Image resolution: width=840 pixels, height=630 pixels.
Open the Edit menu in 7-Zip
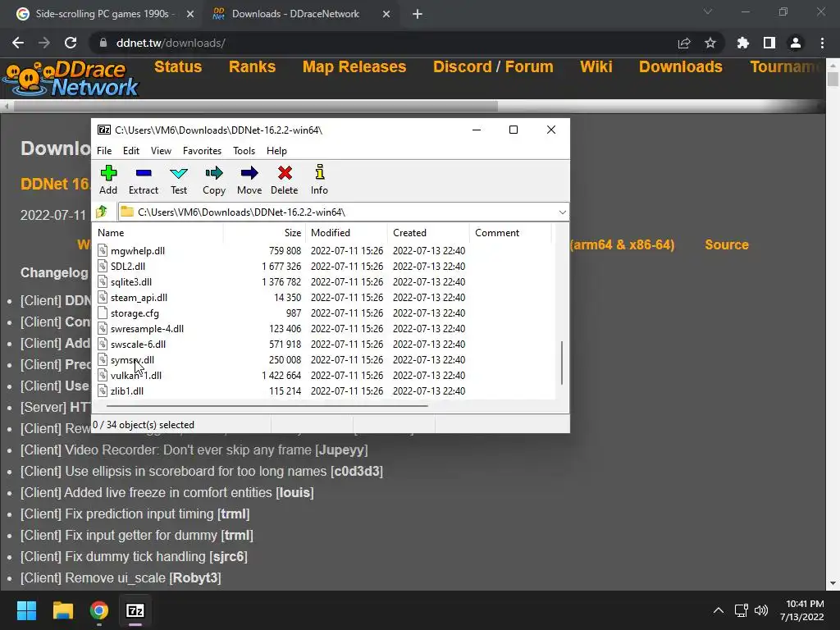[x=130, y=151]
